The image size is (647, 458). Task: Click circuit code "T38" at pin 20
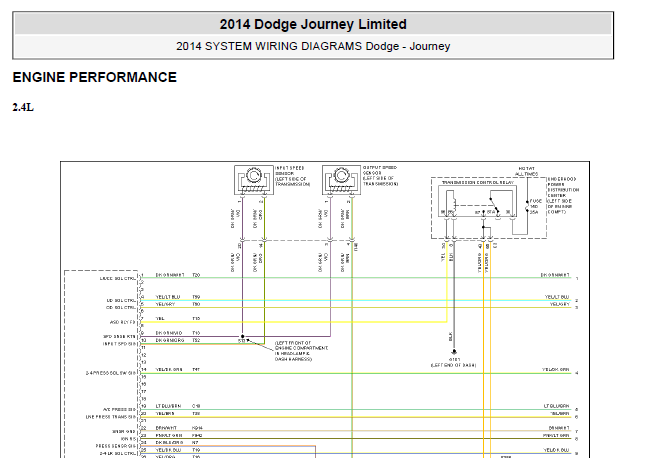[x=196, y=413]
